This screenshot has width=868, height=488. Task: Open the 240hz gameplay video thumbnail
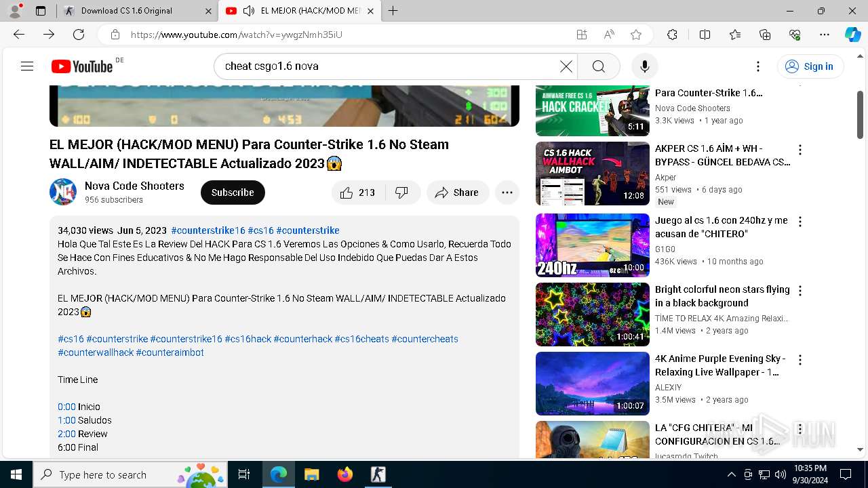point(593,245)
